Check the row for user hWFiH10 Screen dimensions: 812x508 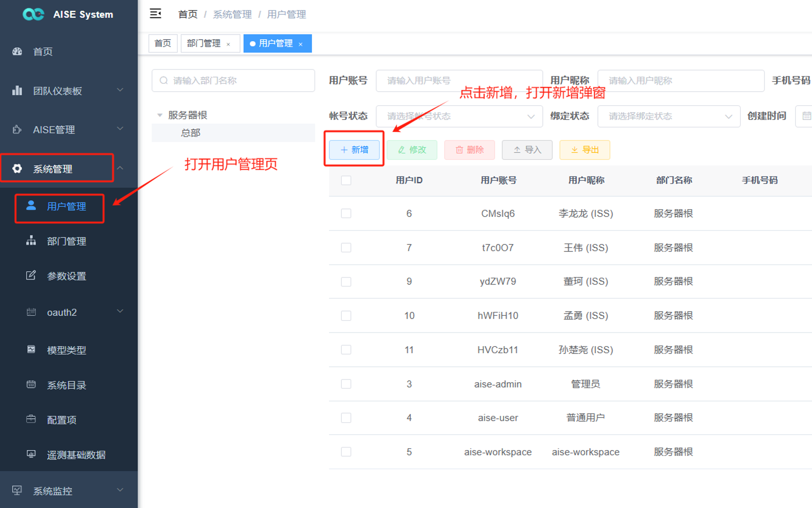[346, 316]
